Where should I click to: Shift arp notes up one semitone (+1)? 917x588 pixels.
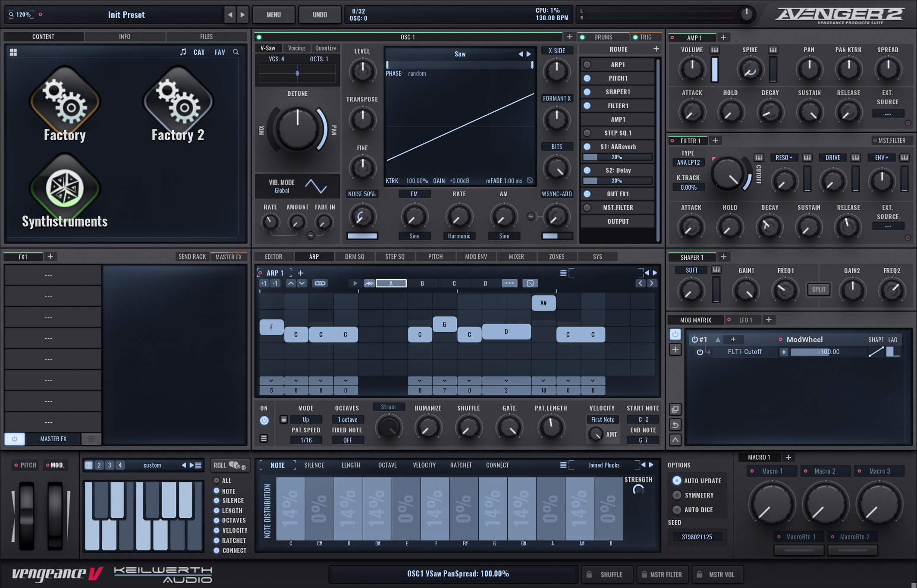(x=264, y=283)
